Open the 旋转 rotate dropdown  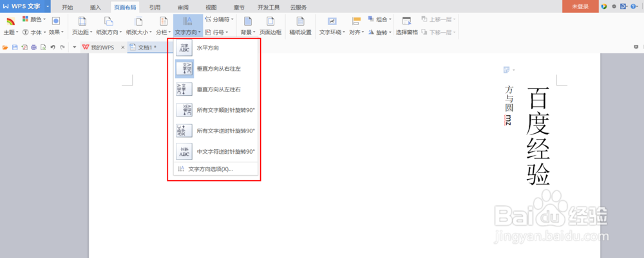coord(379,32)
